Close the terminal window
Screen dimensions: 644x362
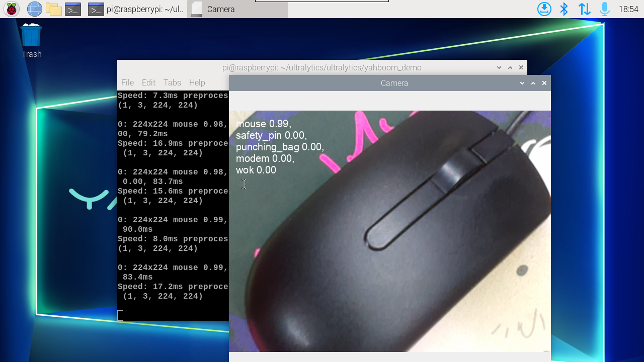click(521, 67)
